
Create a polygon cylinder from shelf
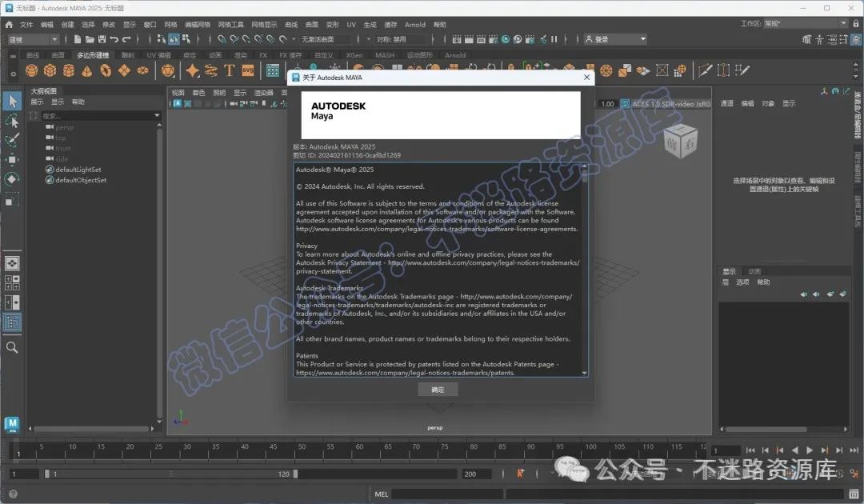[x=68, y=70]
